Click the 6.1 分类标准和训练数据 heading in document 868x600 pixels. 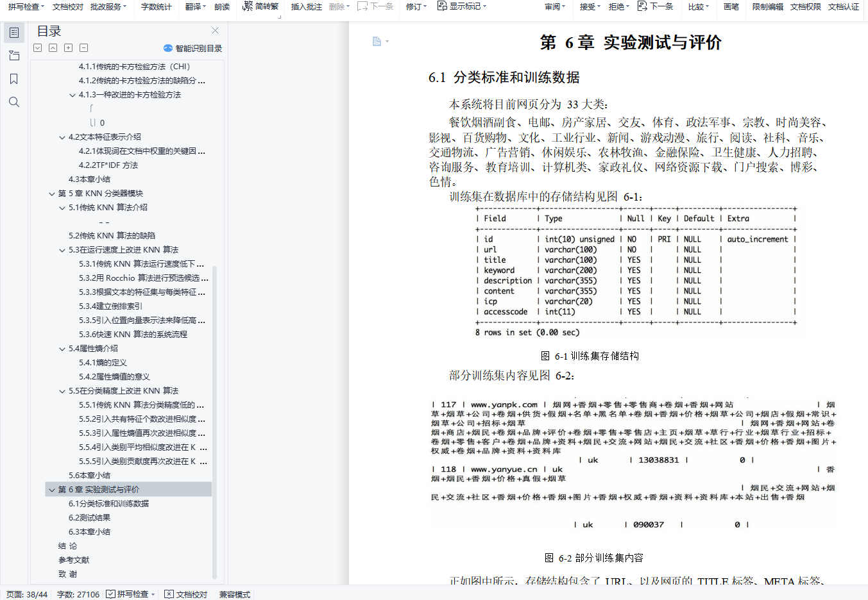pyautogui.click(x=504, y=78)
